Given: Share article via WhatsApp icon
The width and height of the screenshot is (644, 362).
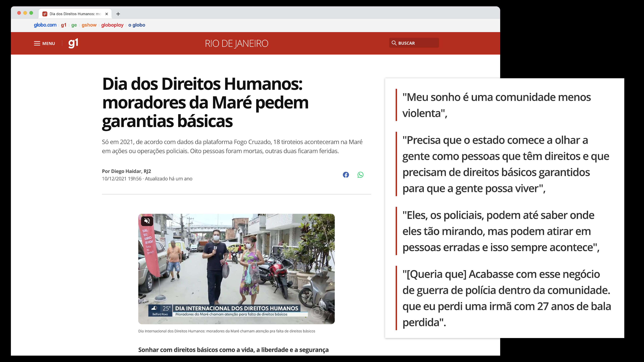Looking at the screenshot, I should coord(360,175).
